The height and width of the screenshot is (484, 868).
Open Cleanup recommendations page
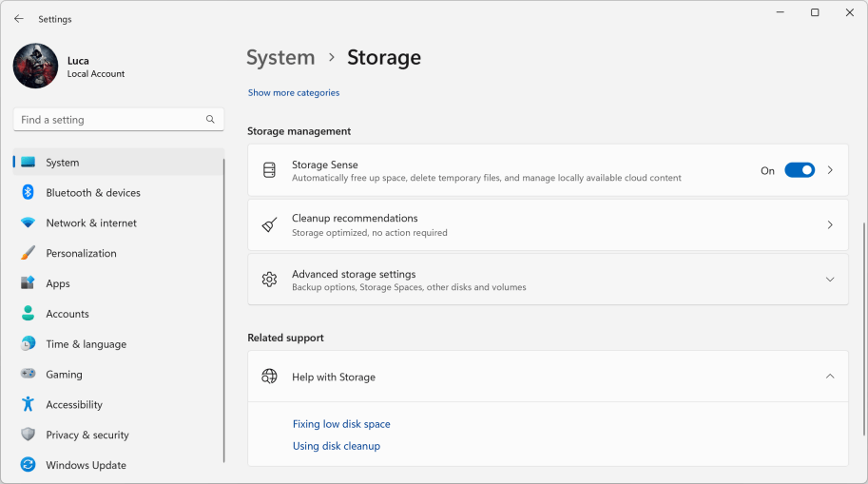pyautogui.click(x=547, y=225)
